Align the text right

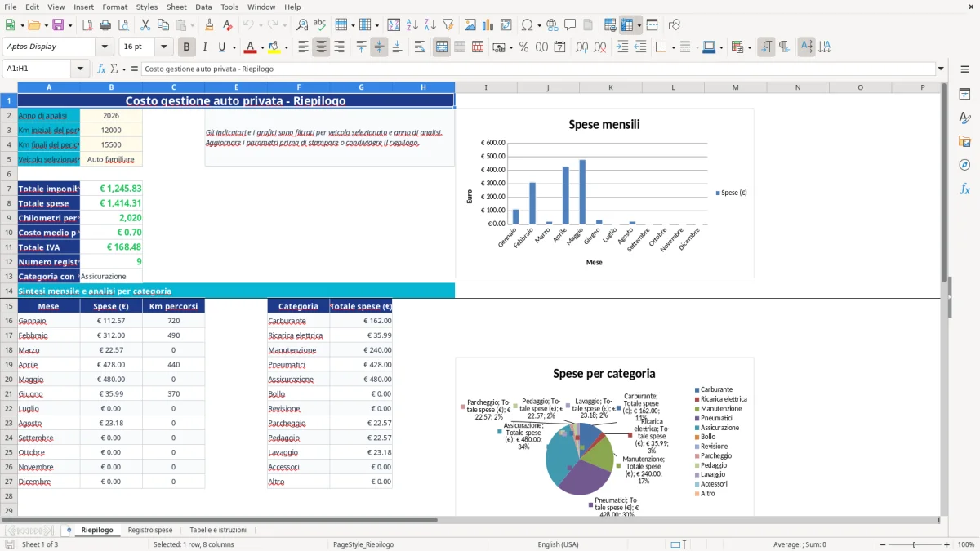coord(339,47)
